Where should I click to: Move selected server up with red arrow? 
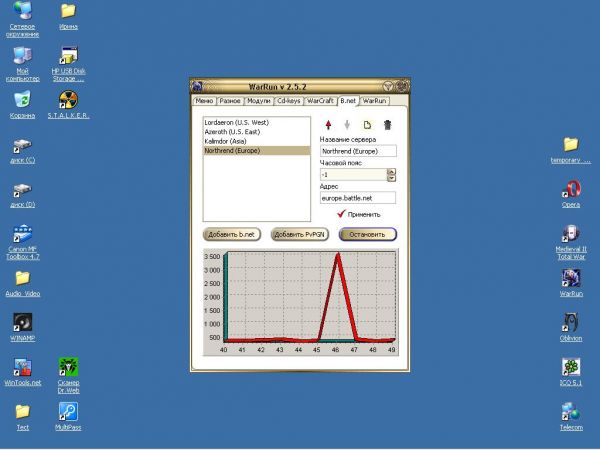[x=328, y=125]
